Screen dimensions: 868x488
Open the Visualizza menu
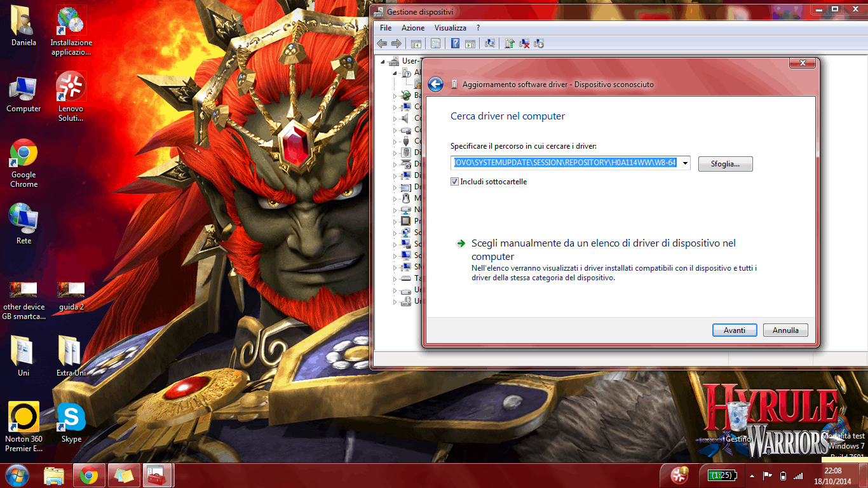click(x=450, y=28)
